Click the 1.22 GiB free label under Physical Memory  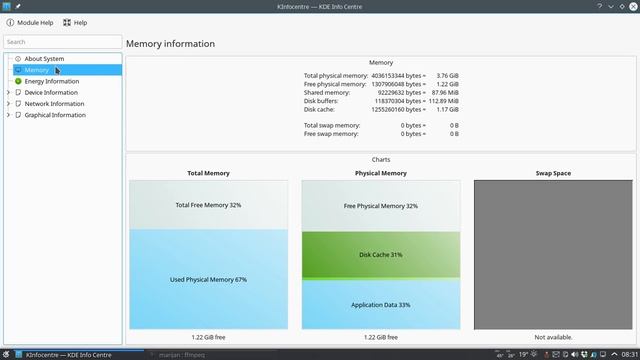point(381,337)
